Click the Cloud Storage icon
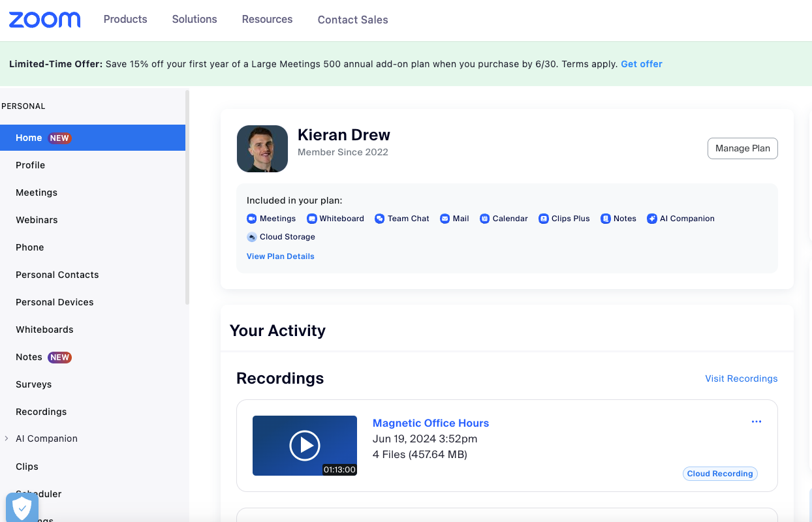Image resolution: width=812 pixels, height=522 pixels. pos(252,237)
